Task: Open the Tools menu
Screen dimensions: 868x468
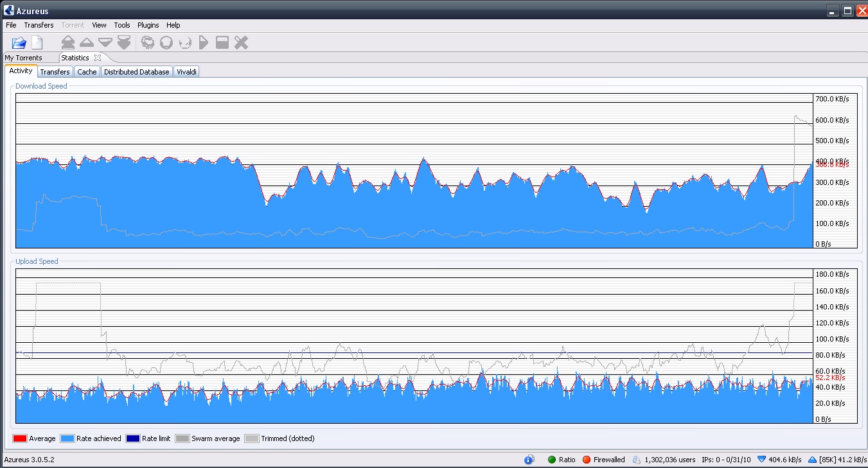Action: (x=122, y=25)
